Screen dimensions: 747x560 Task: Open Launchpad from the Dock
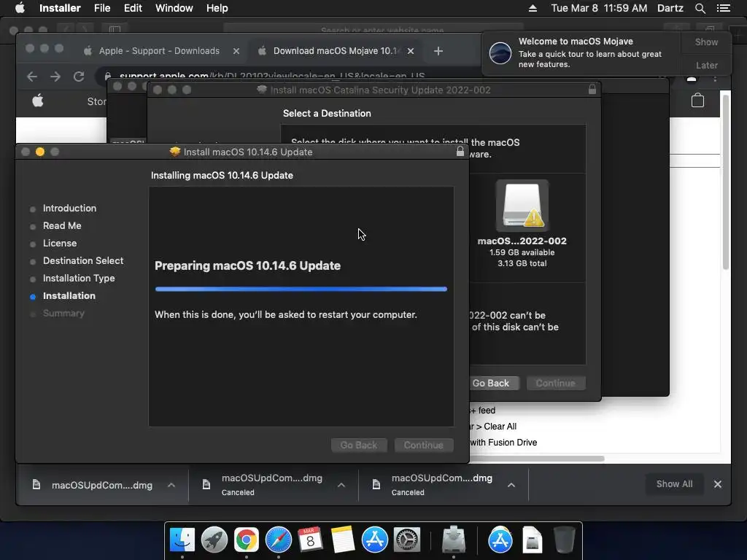click(214, 540)
